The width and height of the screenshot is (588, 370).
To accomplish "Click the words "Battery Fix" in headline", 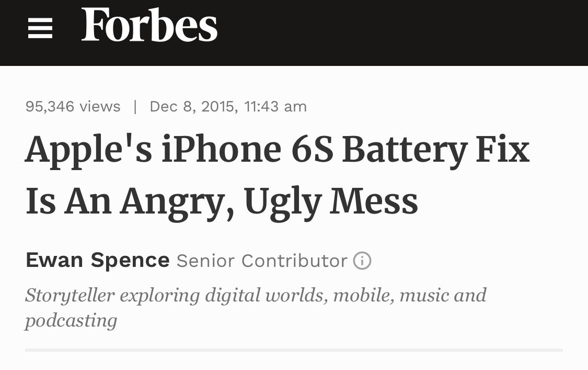I will click(x=435, y=150).
